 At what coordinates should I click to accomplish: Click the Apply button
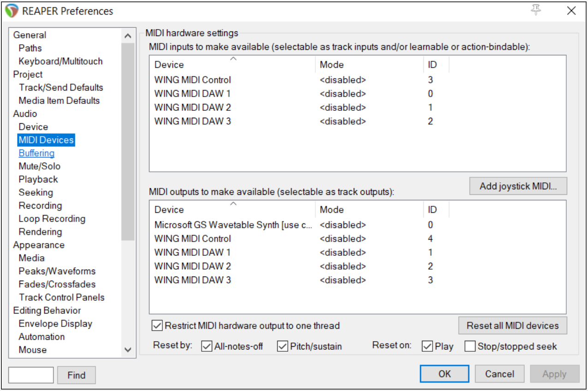point(554,374)
